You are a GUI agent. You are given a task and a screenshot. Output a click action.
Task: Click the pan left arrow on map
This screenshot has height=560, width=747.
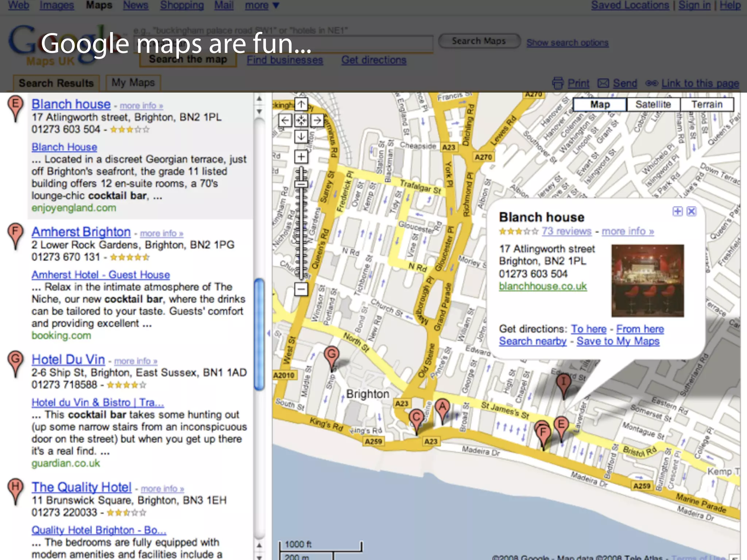coord(285,120)
